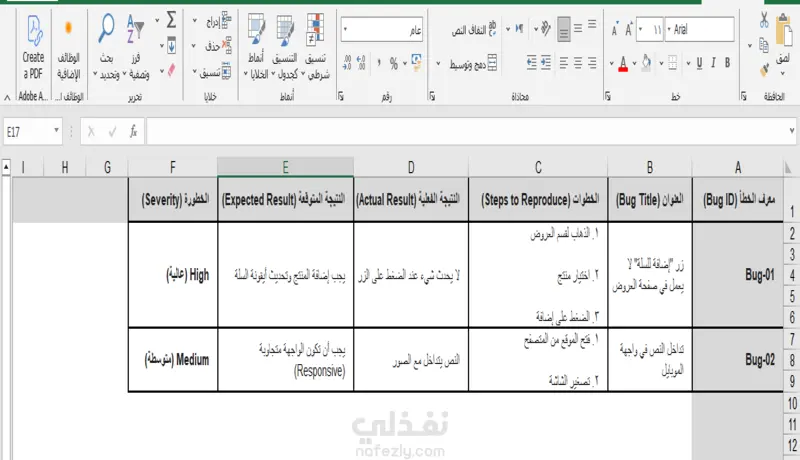Click the Insert Function fx icon
Image resolution: width=800 pixels, height=460 pixels.
133,132
